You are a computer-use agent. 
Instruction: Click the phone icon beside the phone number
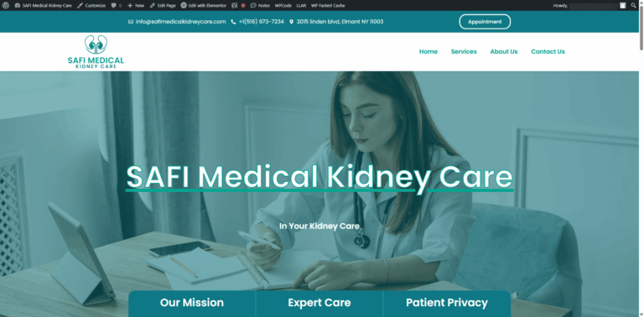coord(233,22)
